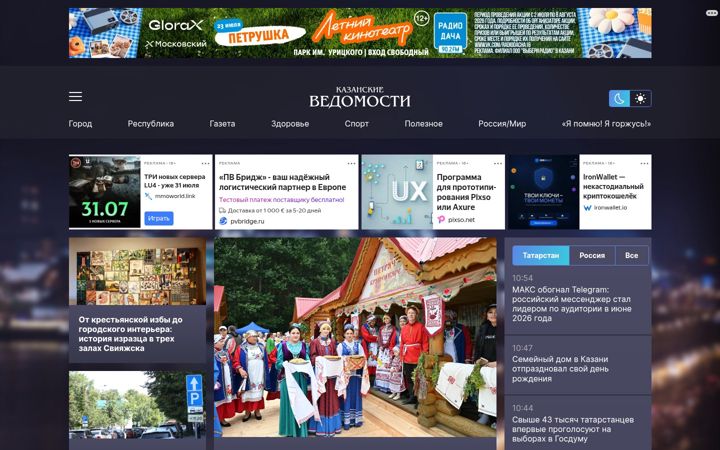Open IronWallet некастодиальный криптокошелёк headline

tap(613, 186)
